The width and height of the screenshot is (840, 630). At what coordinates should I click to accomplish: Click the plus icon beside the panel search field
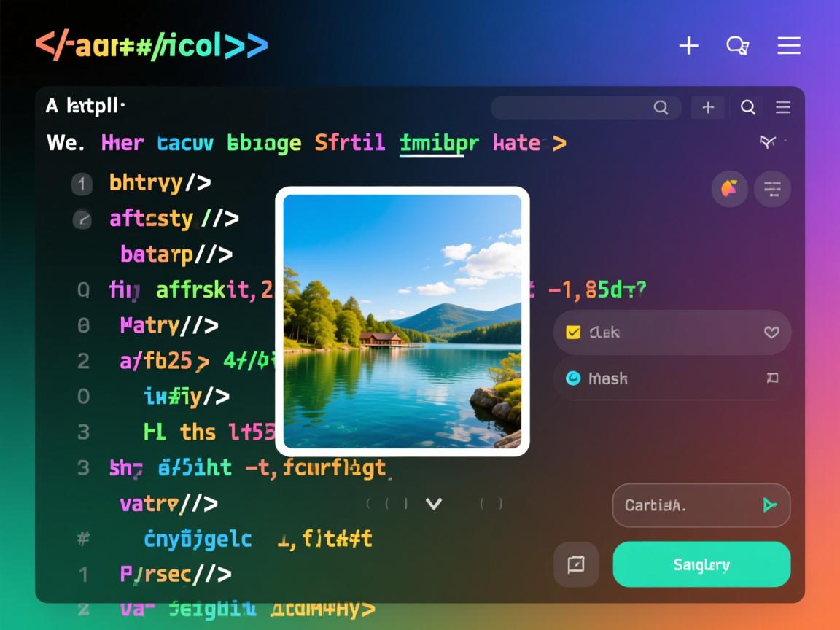tap(708, 107)
